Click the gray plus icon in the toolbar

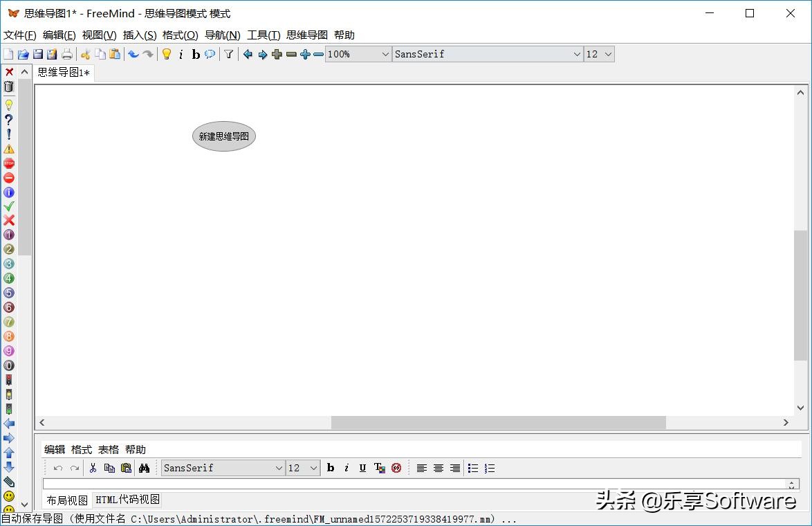pyautogui.click(x=277, y=55)
